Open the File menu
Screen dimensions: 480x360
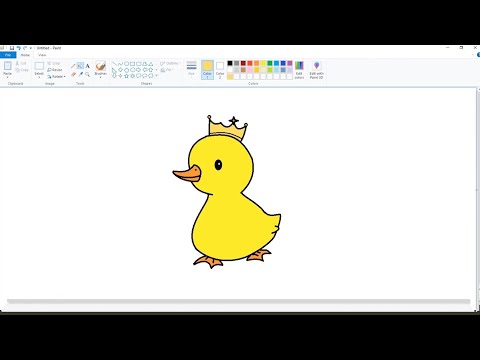click(8, 55)
